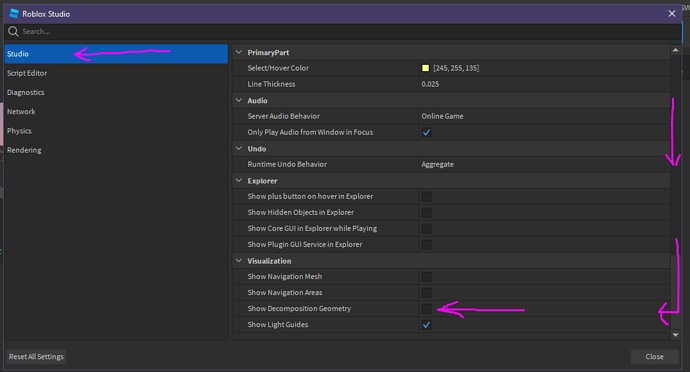Collapse the PrimaryPart section
The height and width of the screenshot is (372, 690).
coord(239,52)
